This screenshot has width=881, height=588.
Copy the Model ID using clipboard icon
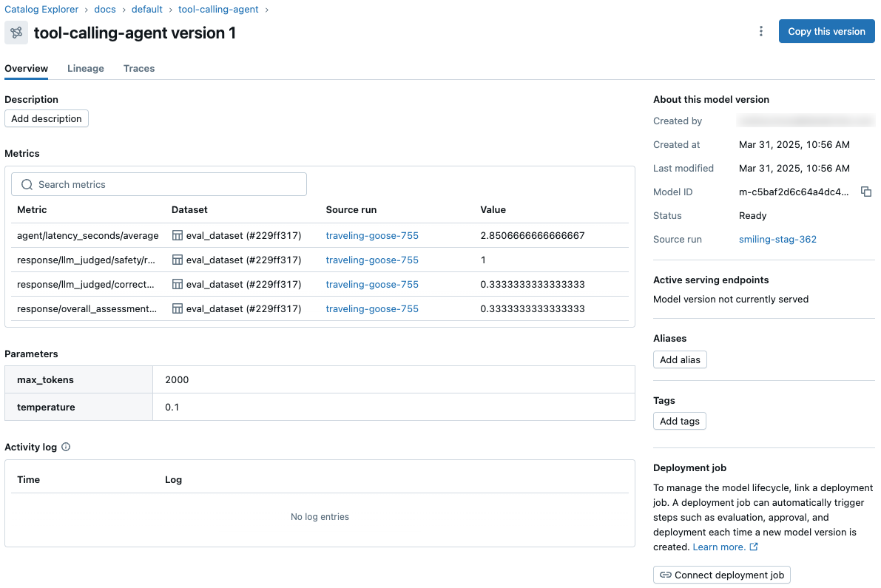point(866,192)
